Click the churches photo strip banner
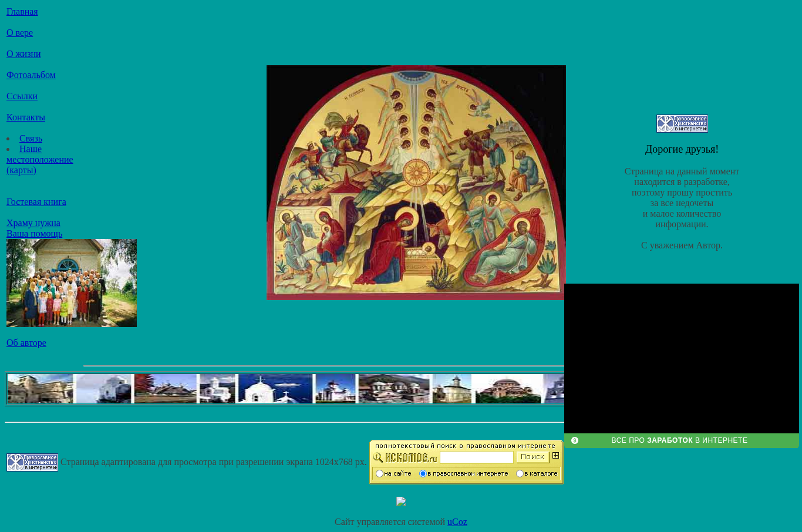 click(x=285, y=389)
